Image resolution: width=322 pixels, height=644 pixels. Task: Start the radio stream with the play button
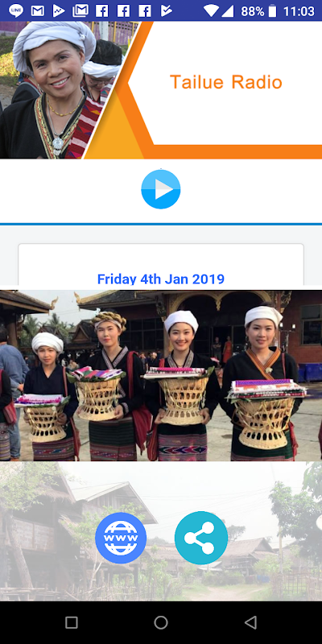tap(160, 189)
